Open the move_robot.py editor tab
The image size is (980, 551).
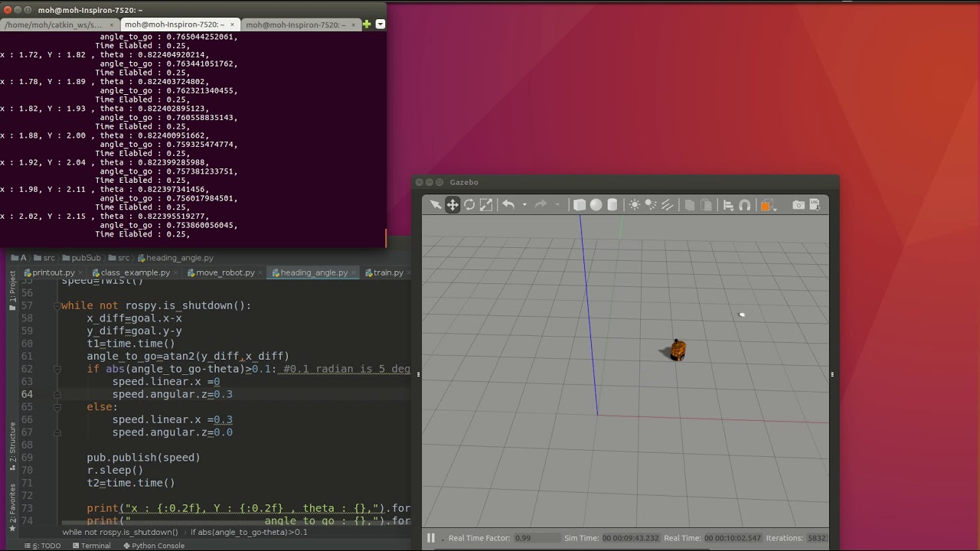pyautogui.click(x=225, y=272)
